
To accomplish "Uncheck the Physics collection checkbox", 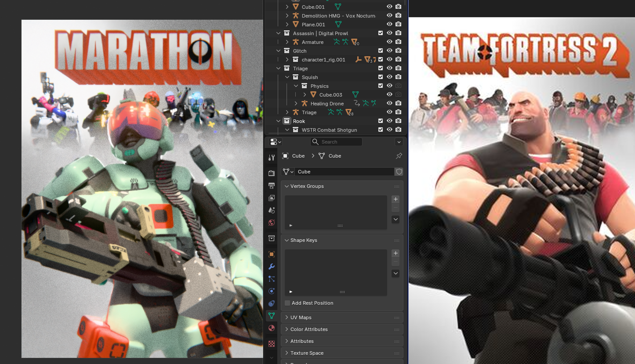I will pos(381,86).
